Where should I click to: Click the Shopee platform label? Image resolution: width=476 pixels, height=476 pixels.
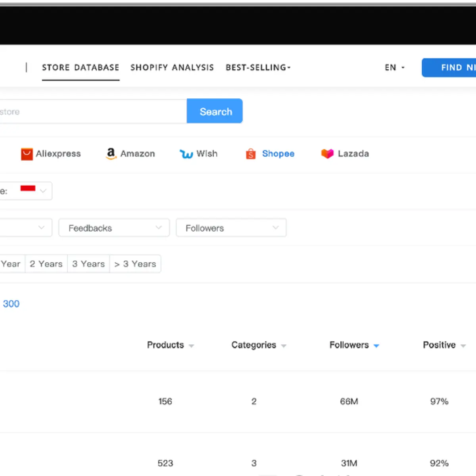tap(278, 154)
